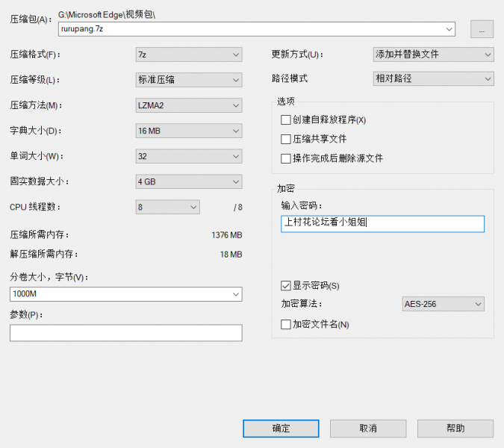This screenshot has width=504, height=448.
Task: Enable 操作完成后删除源文件 checkbox
Action: click(x=286, y=158)
